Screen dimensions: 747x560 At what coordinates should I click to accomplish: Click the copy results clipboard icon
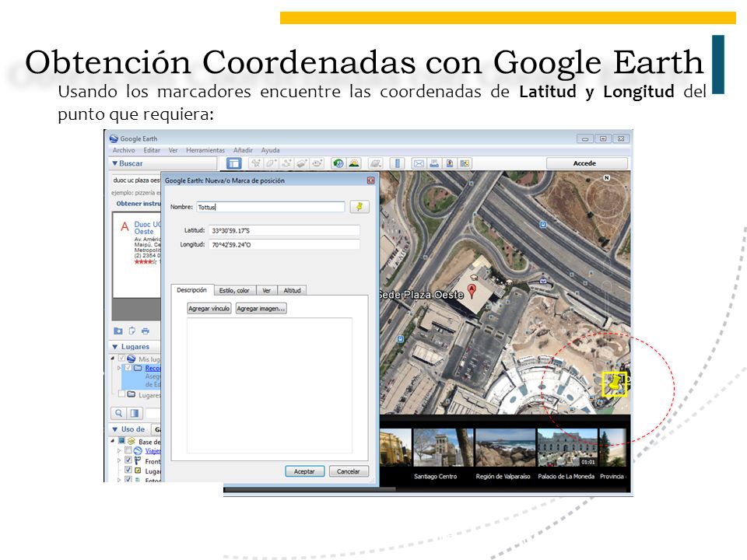pyautogui.click(x=132, y=331)
